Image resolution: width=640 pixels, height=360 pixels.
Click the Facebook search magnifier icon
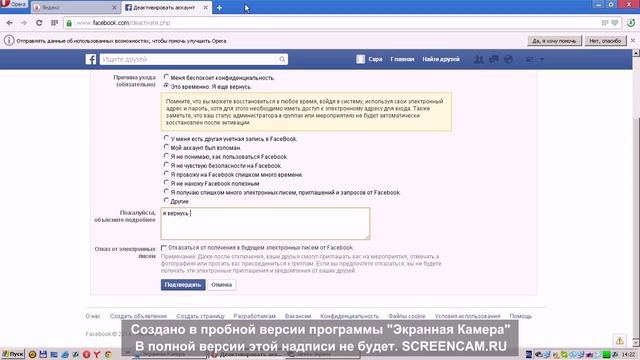(282, 59)
